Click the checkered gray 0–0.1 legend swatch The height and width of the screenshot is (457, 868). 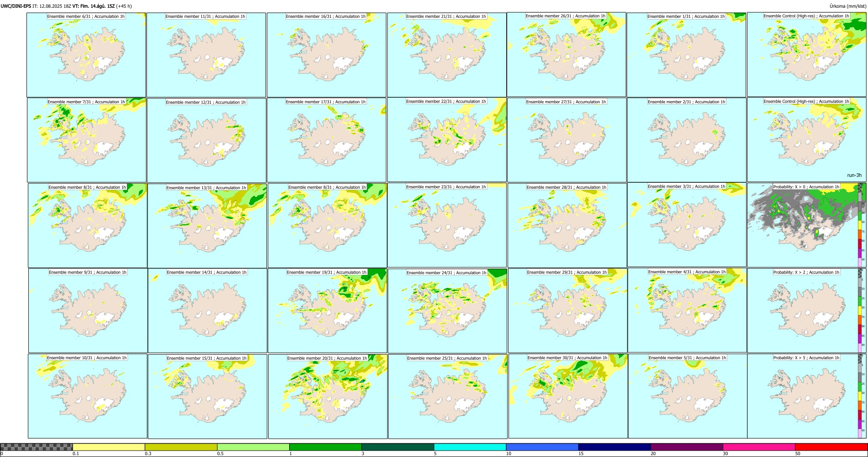click(37, 447)
